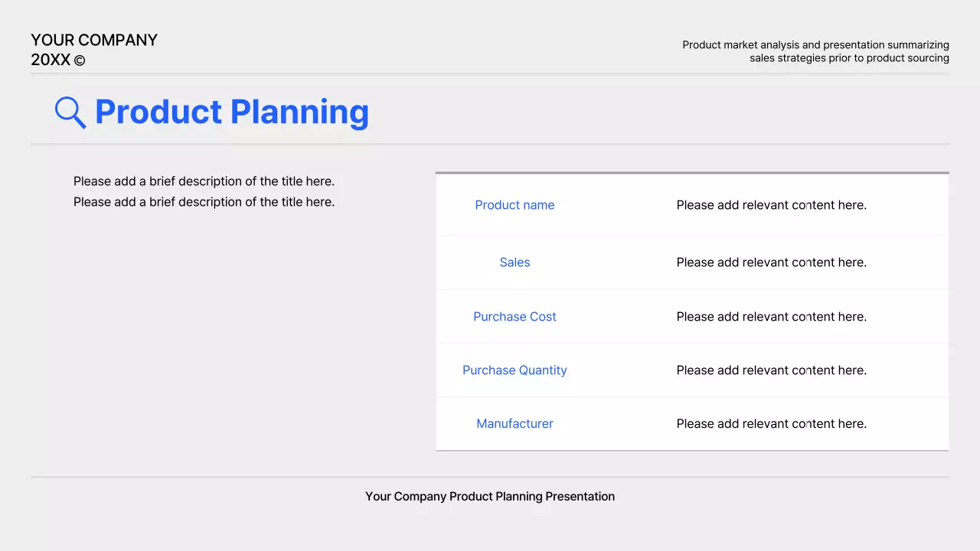Select the Sales row label
The image size is (980, 551).
point(514,262)
